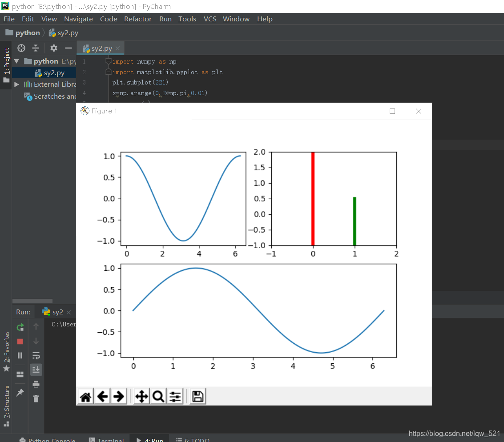
Task: Toggle soft-wrap in Run console
Action: pyautogui.click(x=36, y=355)
